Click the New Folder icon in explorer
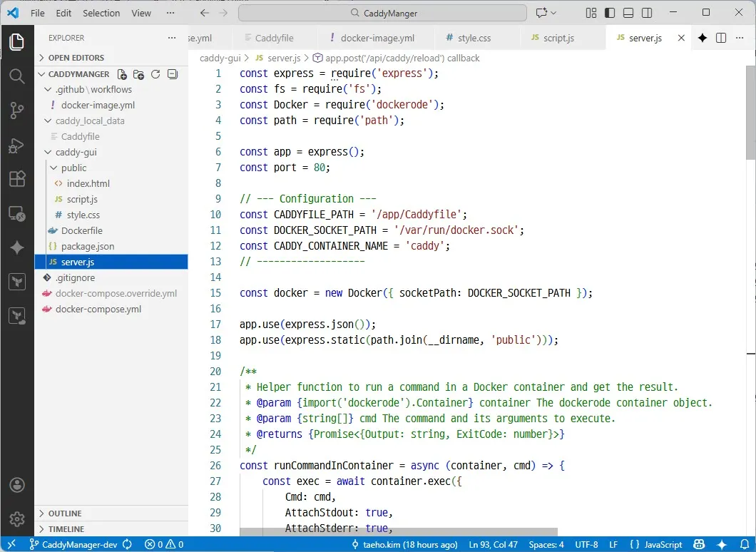This screenshot has width=756, height=552. [x=139, y=74]
